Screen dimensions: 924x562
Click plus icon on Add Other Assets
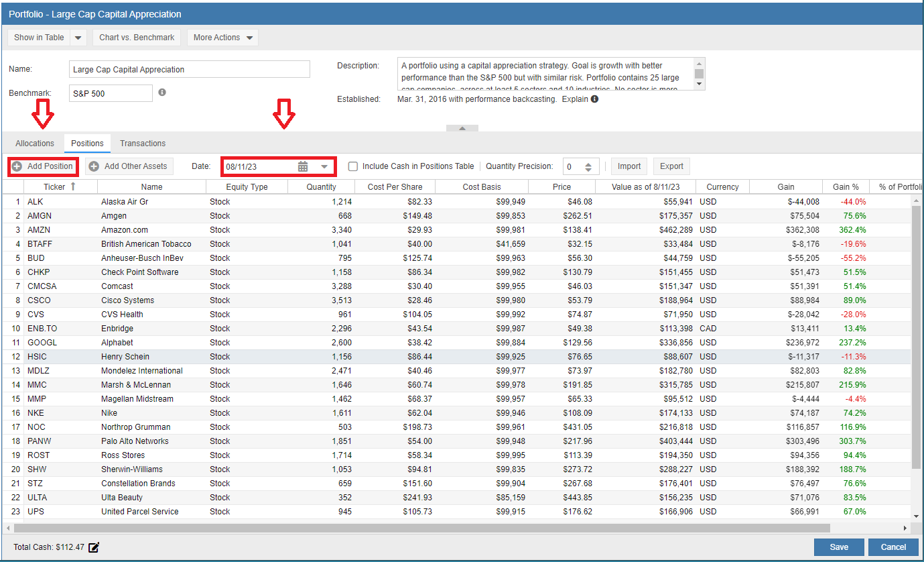pyautogui.click(x=94, y=166)
